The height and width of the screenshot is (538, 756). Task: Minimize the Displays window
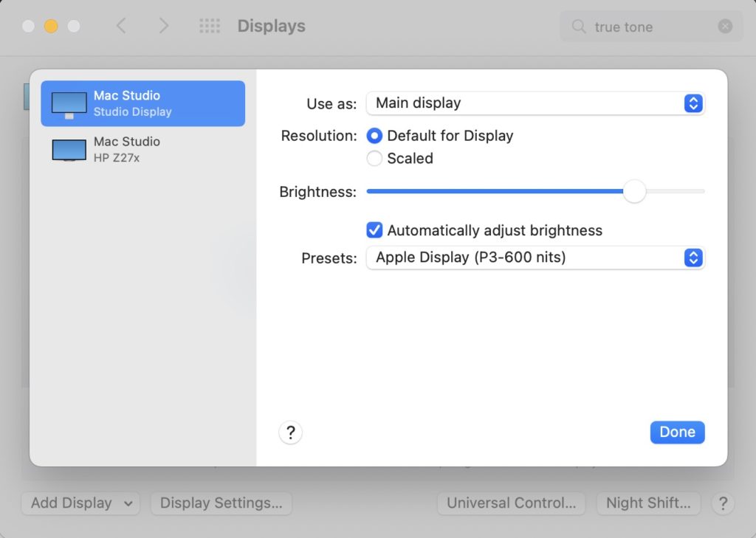[51, 26]
